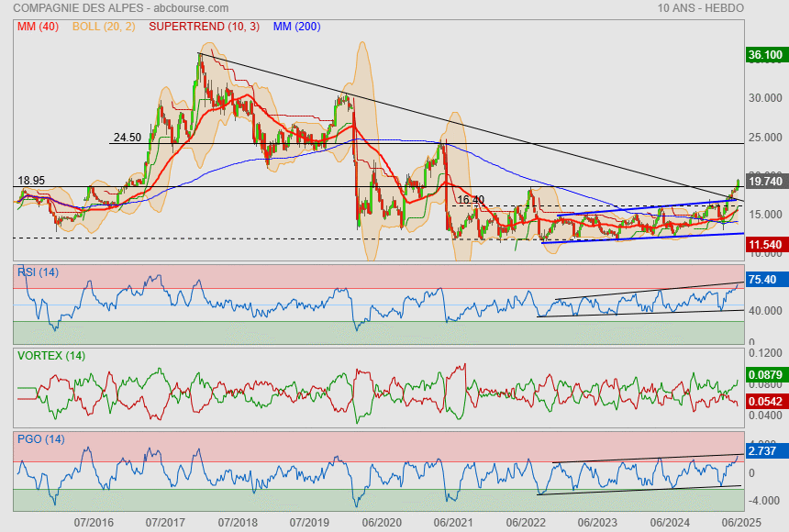The height and width of the screenshot is (532, 789).
Task: Click the VORTEX (14) indicator label
Action: [x=50, y=356]
